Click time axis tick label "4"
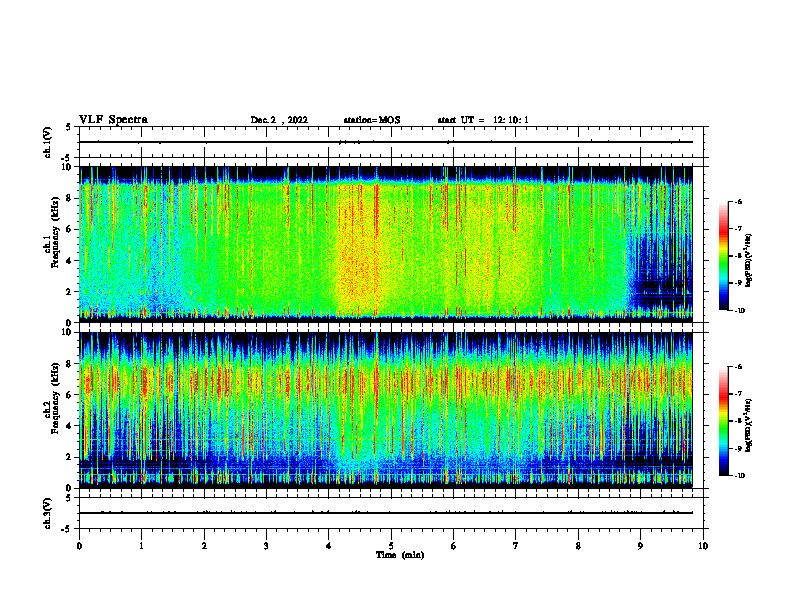The height and width of the screenshot is (612, 792). point(328,546)
